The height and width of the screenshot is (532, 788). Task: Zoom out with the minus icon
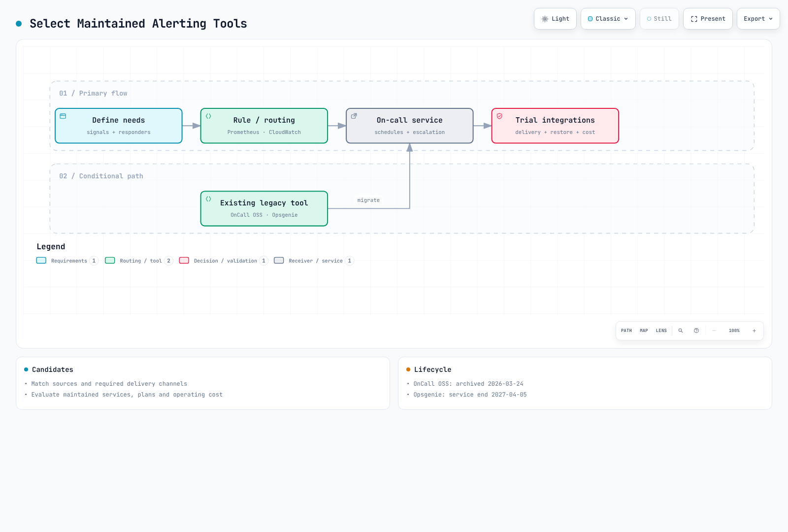714,331
